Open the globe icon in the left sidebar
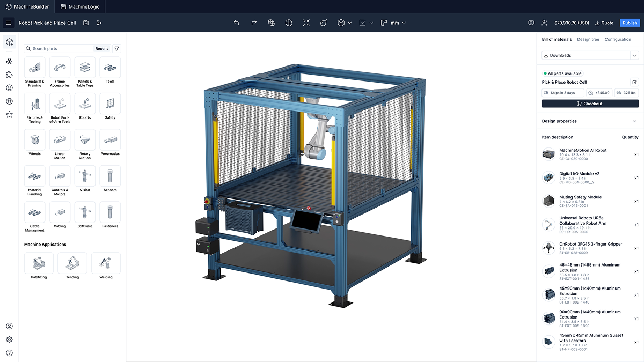Screen dimensions: 644x362 tap(9, 101)
